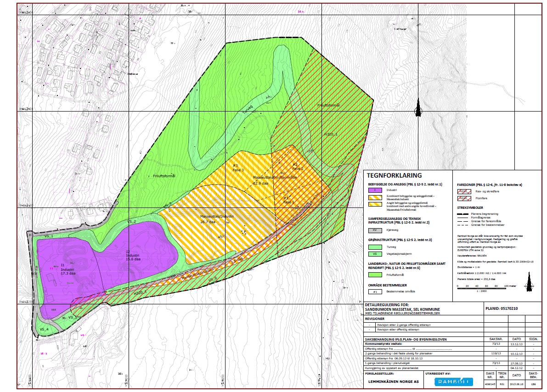The image size is (547, 392).
Task: Click the Masseuttak/Friluftsområde 22.9 daa map label
Action: click(x=275, y=180)
